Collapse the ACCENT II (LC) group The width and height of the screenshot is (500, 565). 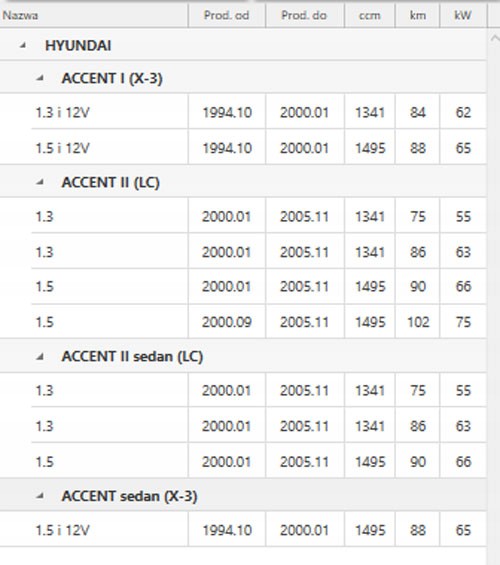(x=40, y=182)
